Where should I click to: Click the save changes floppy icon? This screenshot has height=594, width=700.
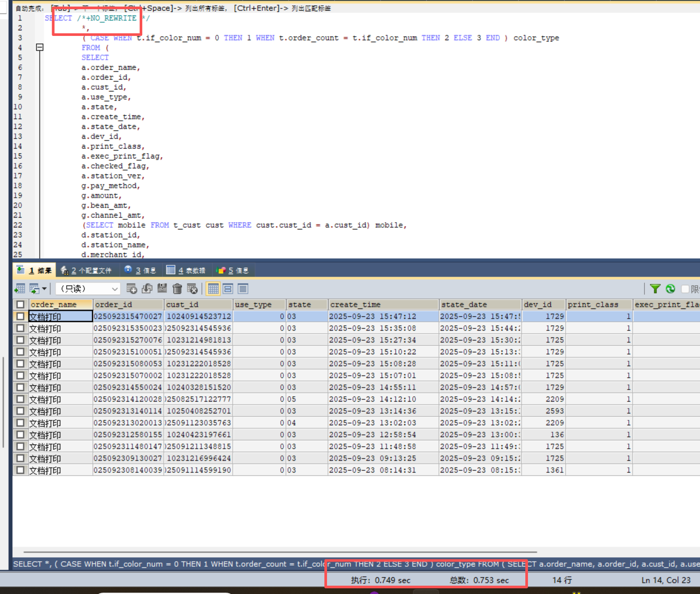tap(162, 288)
